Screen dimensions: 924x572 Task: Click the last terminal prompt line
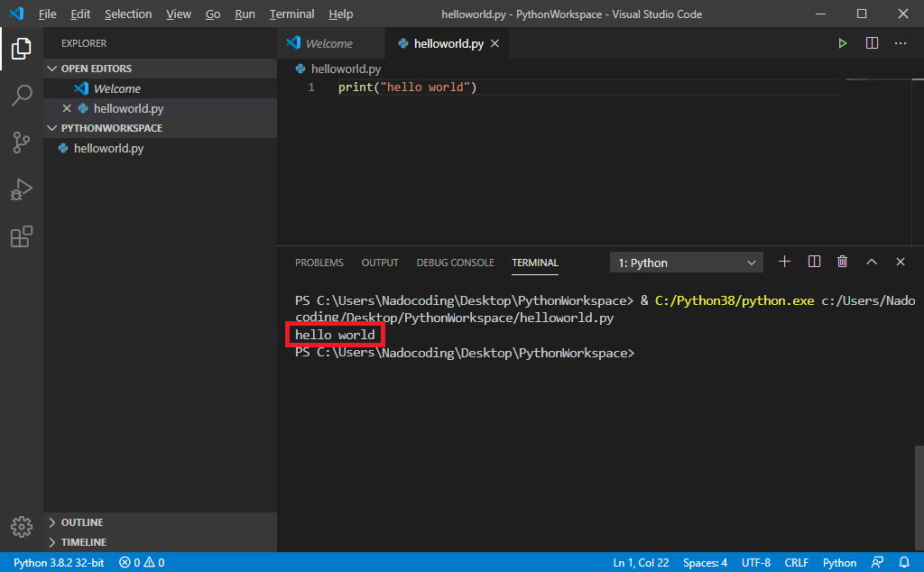pos(465,353)
